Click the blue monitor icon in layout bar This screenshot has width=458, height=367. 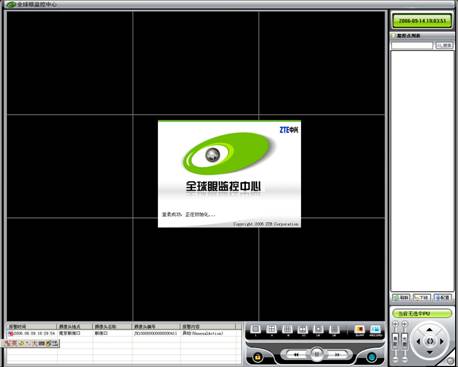coord(375,330)
